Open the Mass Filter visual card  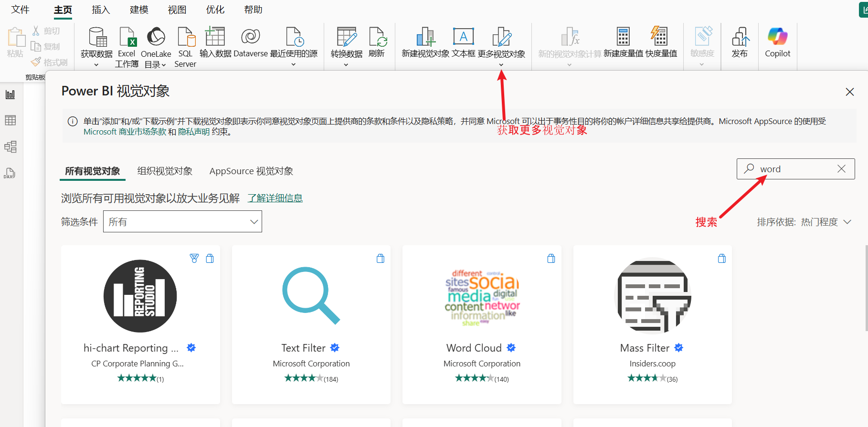653,324
